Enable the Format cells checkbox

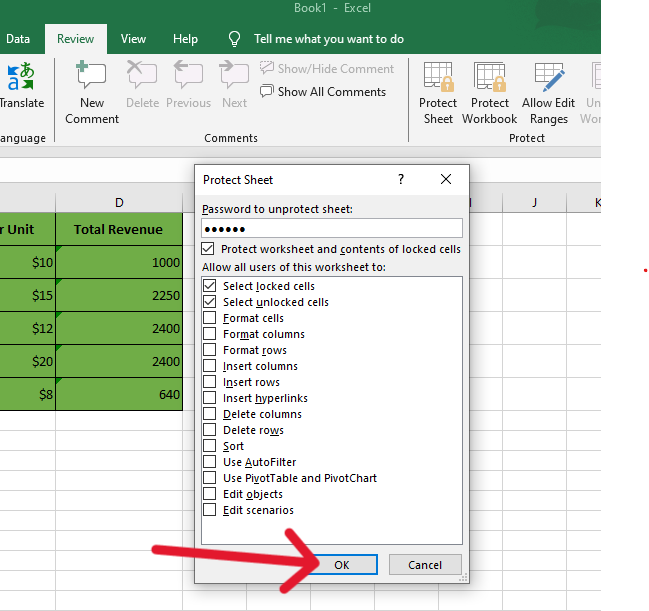[x=209, y=318]
